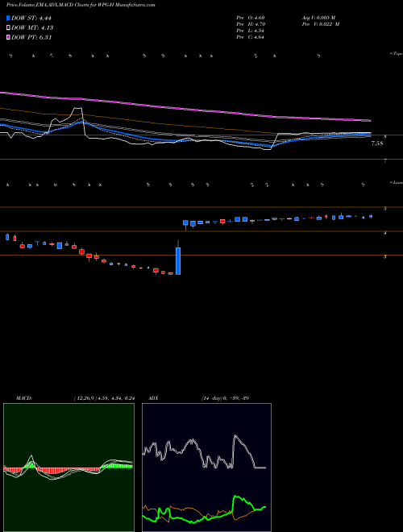Click the 'Pre H: 4.70' value

251,24
